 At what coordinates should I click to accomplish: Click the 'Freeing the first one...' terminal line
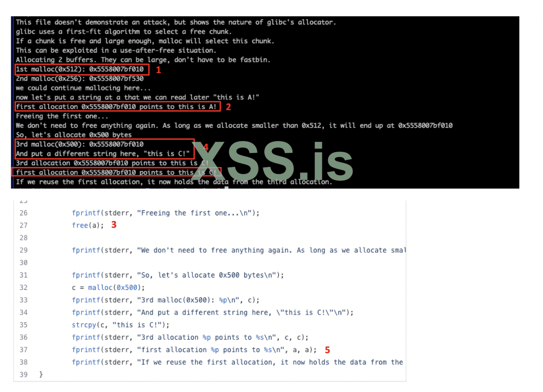click(x=62, y=116)
